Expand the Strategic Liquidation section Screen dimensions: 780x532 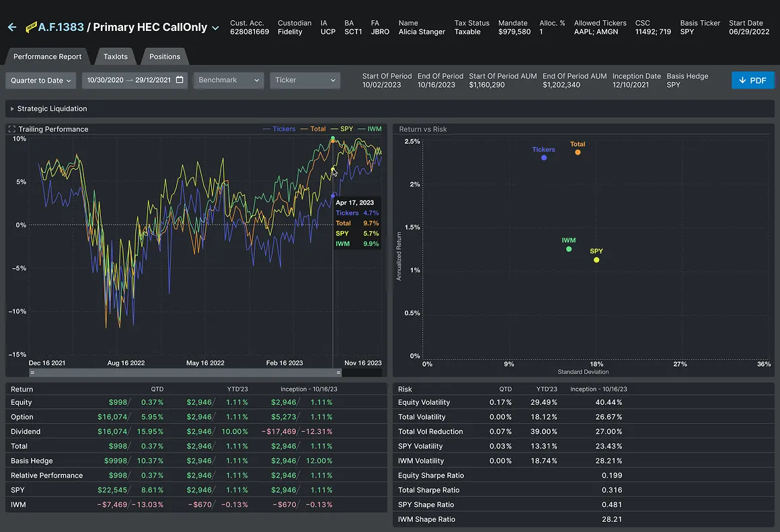click(x=11, y=108)
